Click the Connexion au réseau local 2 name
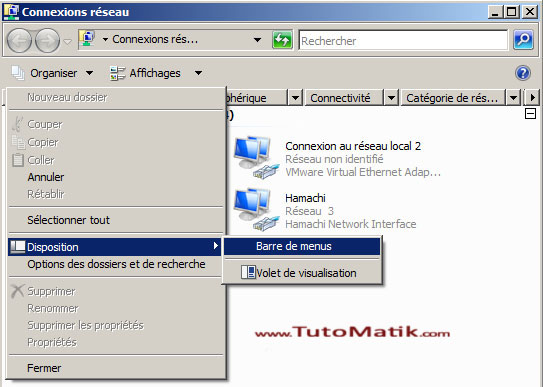Screen dimensions: 543x387 click(x=353, y=146)
